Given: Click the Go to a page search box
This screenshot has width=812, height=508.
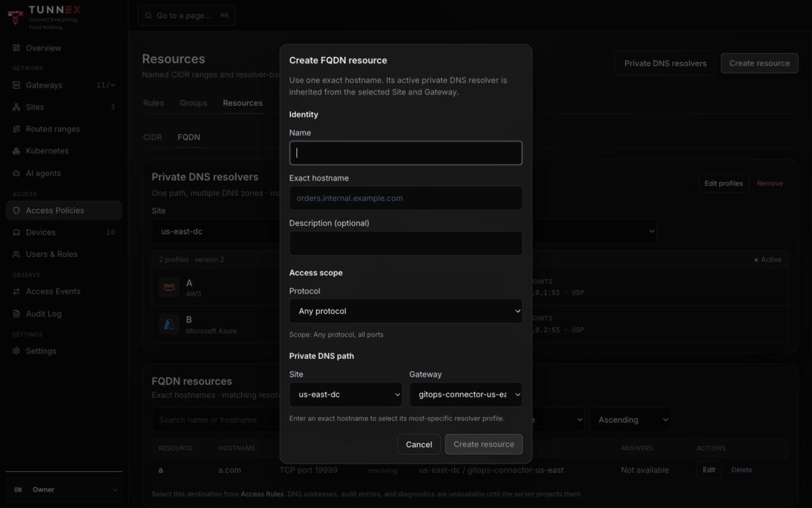Looking at the screenshot, I should tap(187, 16).
